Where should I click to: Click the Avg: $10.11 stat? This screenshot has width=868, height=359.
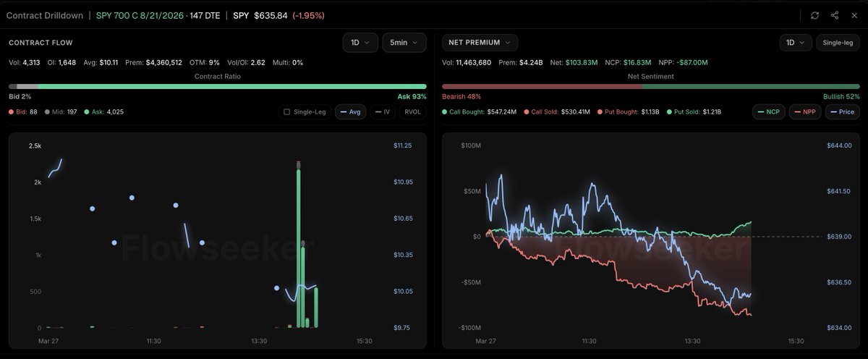[x=101, y=63]
